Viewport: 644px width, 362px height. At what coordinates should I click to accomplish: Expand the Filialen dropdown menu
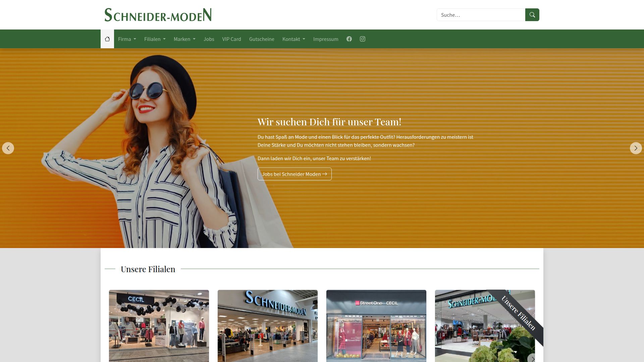(155, 39)
